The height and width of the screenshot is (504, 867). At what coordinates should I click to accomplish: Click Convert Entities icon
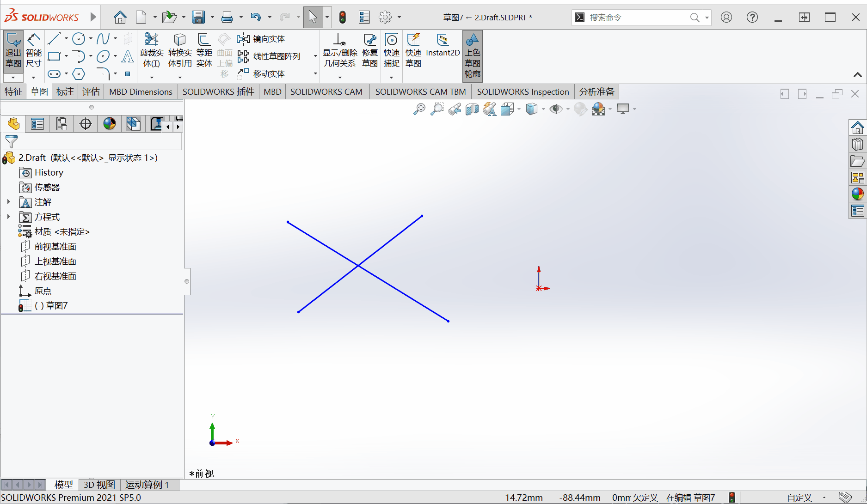coord(180,51)
